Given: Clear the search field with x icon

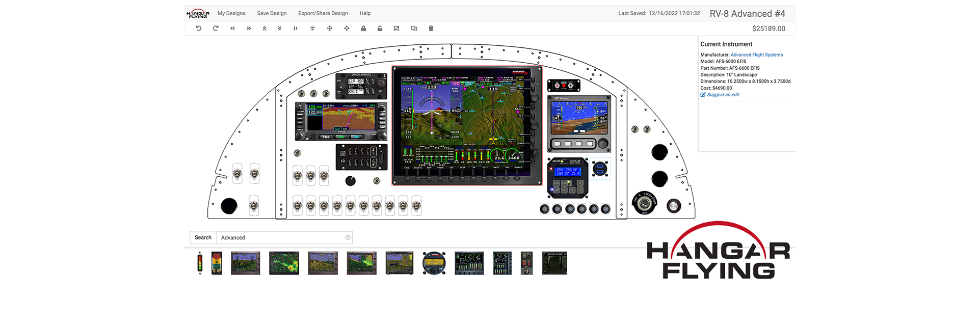Looking at the screenshot, I should [x=348, y=237].
